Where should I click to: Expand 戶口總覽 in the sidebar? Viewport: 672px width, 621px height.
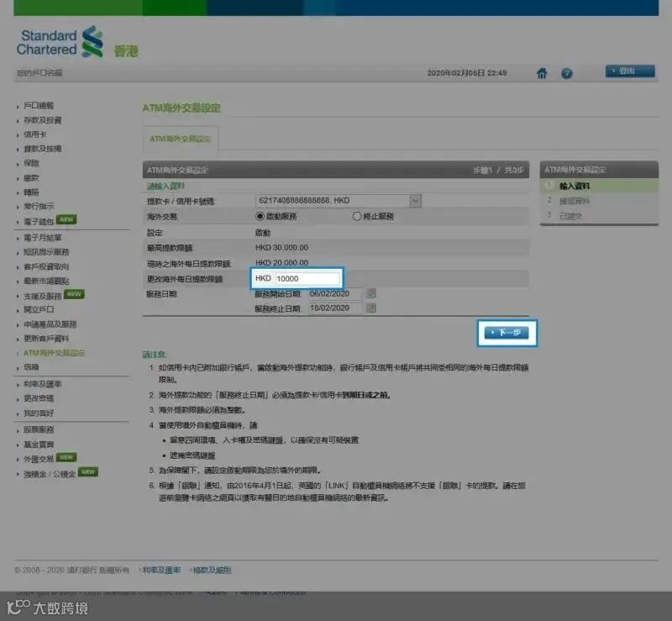tap(39, 106)
